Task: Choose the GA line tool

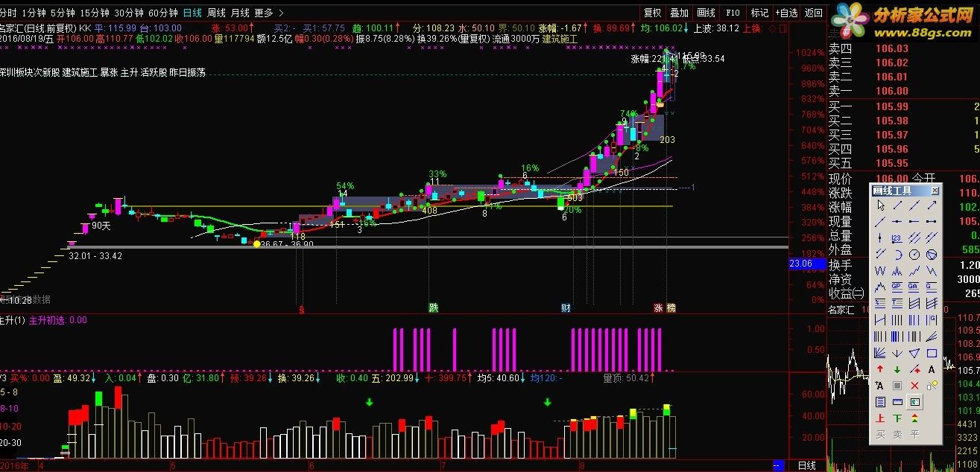Action: click(x=914, y=286)
